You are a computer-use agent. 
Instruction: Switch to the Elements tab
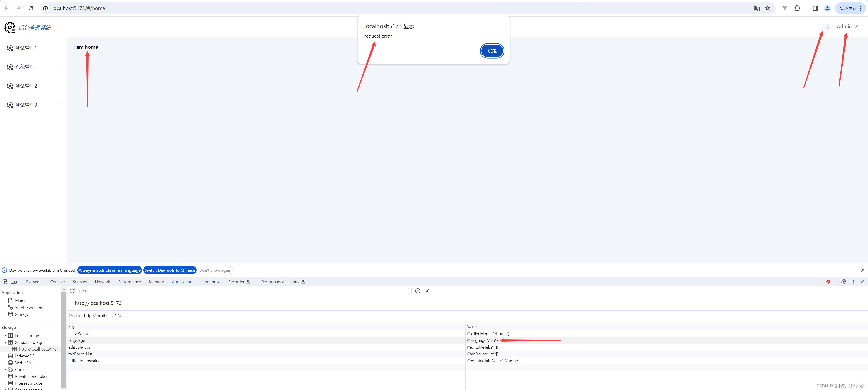[x=34, y=282]
